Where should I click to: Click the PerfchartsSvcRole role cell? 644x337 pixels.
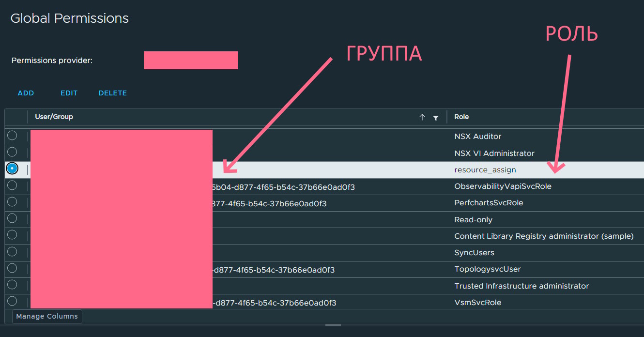pyautogui.click(x=489, y=203)
